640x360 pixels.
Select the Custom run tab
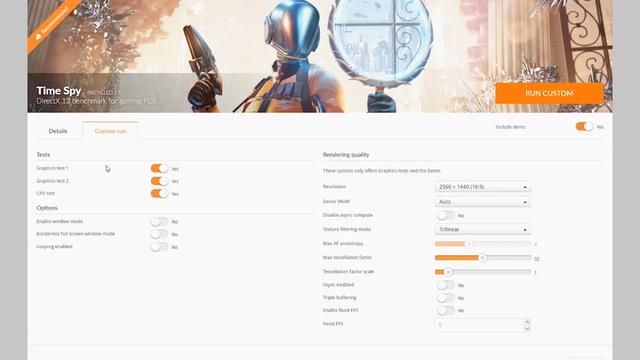110,131
